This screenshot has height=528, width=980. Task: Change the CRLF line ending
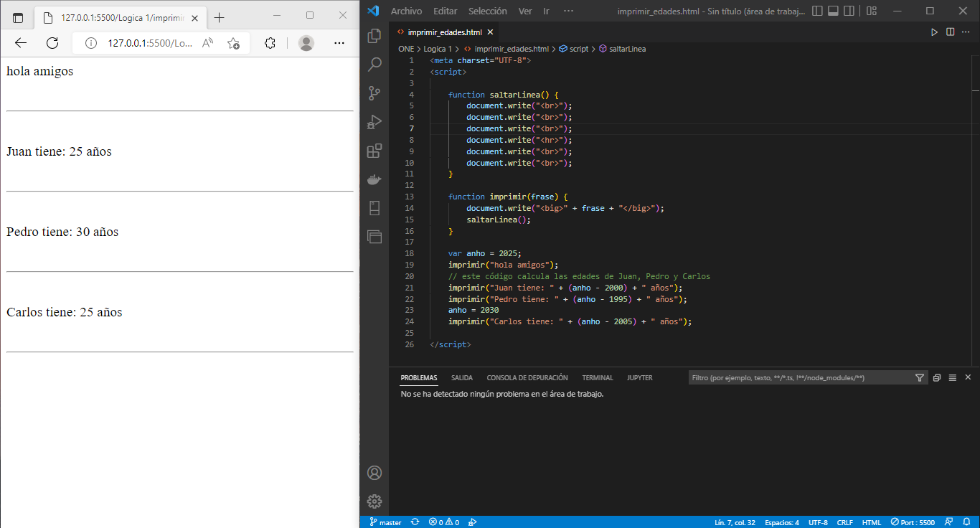click(x=844, y=522)
